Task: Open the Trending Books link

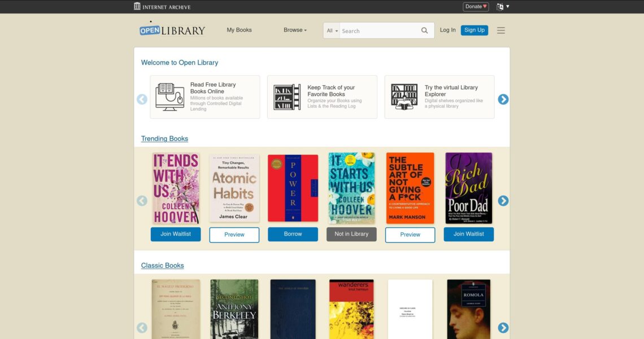Action: 165,138
